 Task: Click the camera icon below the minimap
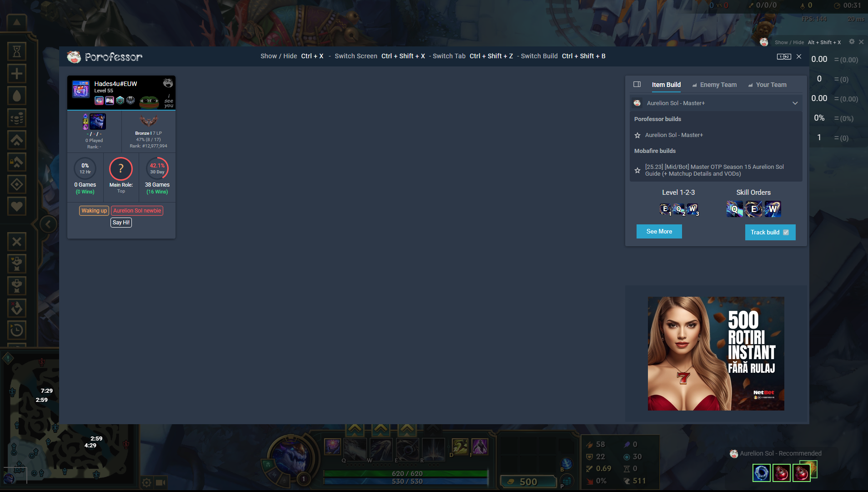click(x=161, y=482)
